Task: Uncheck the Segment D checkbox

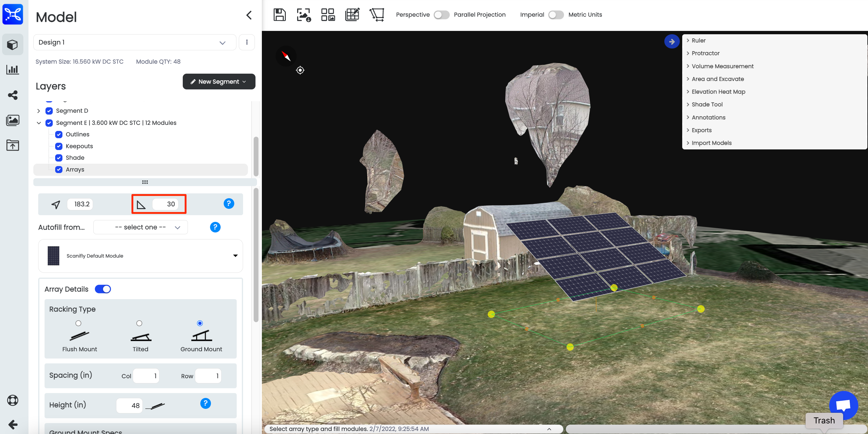Action: tap(49, 111)
